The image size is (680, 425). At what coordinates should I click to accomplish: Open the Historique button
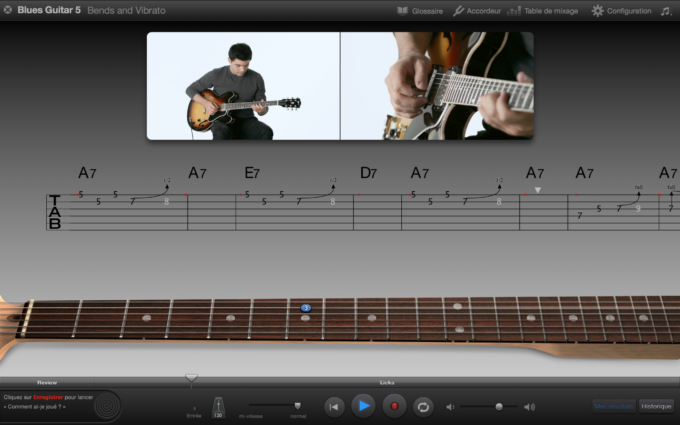coord(656,406)
